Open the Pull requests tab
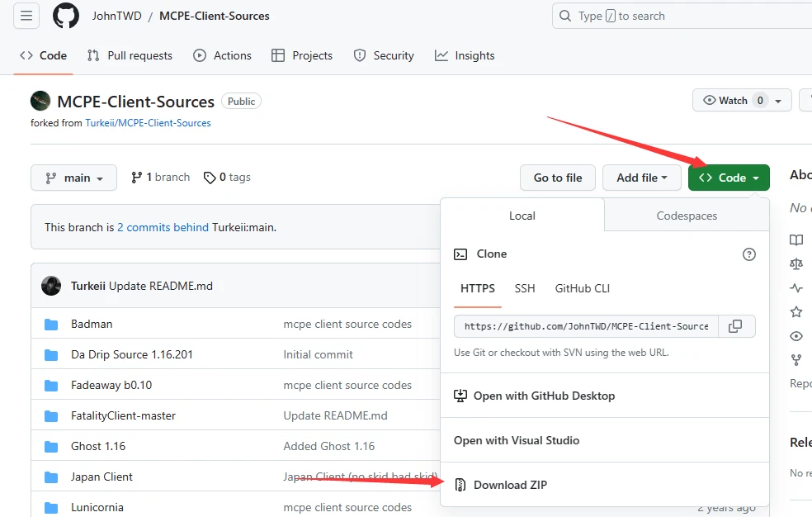This screenshot has width=812, height=517. coord(130,55)
